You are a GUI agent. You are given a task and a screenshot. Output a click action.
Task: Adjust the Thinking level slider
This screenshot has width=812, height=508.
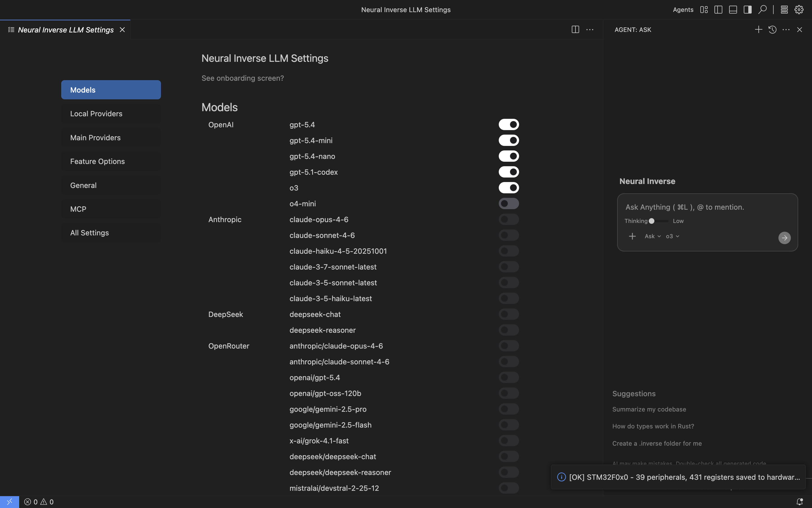coord(658,221)
